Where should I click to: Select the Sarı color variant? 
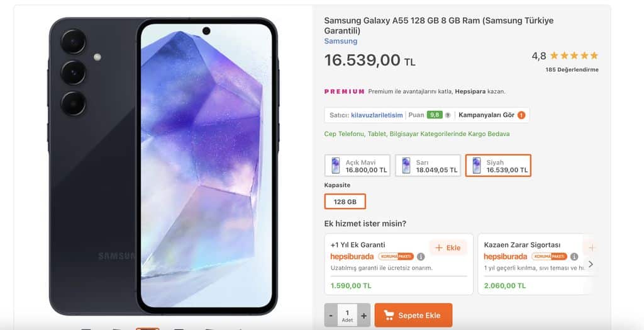428,166
